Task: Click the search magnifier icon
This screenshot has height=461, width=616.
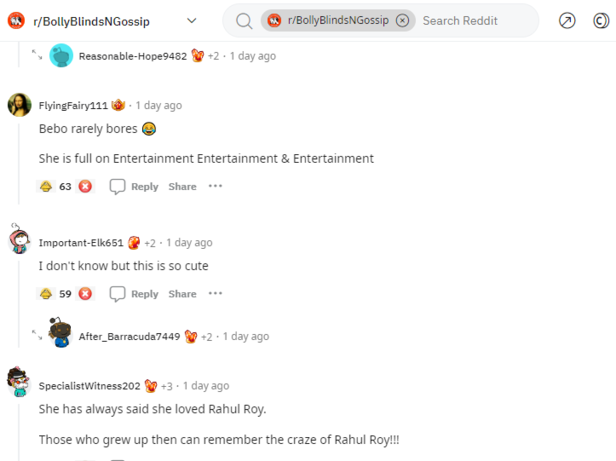Action: [x=244, y=20]
